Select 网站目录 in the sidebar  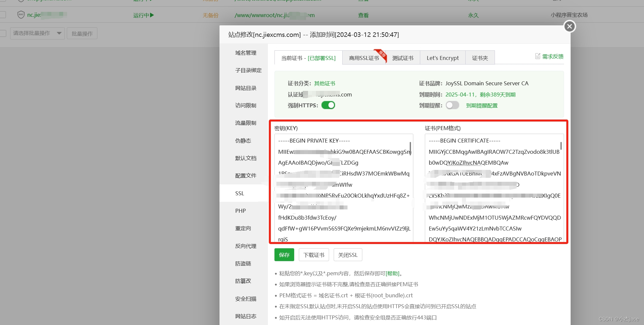[245, 88]
